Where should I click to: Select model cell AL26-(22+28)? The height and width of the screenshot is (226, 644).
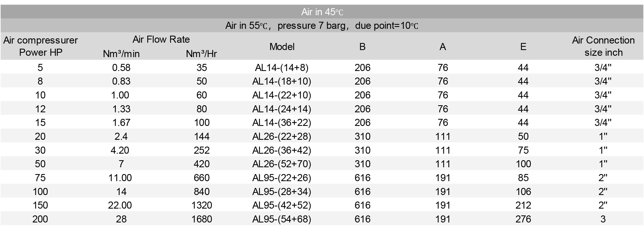(x=282, y=136)
